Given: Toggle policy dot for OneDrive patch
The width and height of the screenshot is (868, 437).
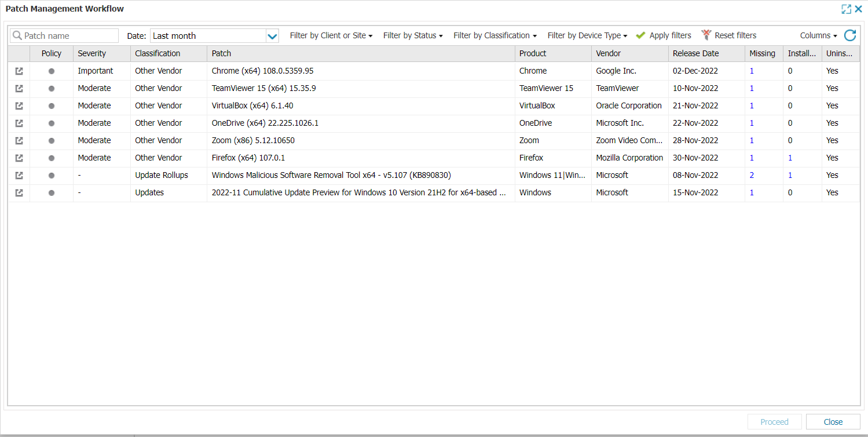Looking at the screenshot, I should pyautogui.click(x=52, y=123).
